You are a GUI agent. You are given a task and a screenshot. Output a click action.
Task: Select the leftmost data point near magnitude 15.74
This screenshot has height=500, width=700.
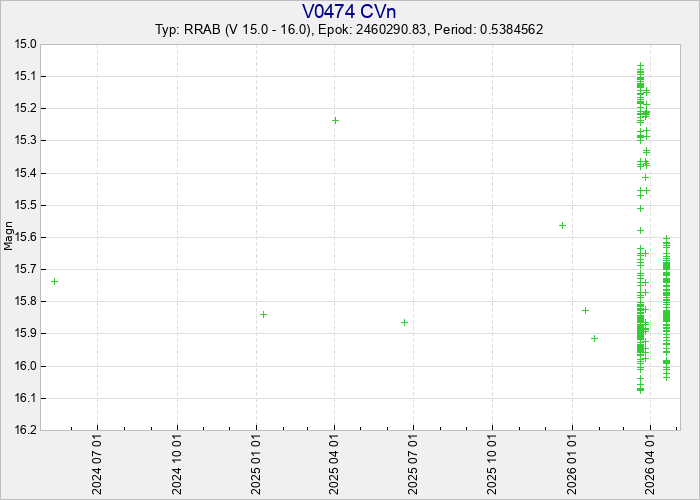pos(54,281)
